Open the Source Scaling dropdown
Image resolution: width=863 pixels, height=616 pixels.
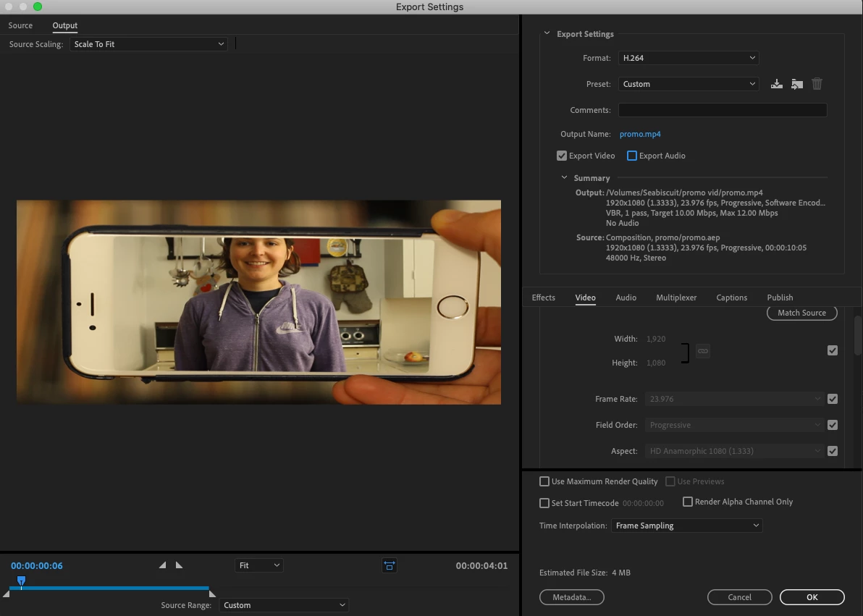148,44
